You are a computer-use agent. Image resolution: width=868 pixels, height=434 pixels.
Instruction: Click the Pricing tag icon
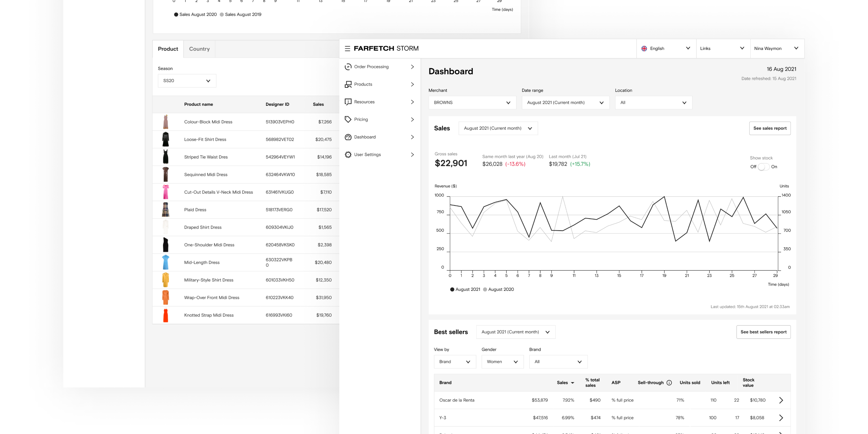(x=348, y=119)
